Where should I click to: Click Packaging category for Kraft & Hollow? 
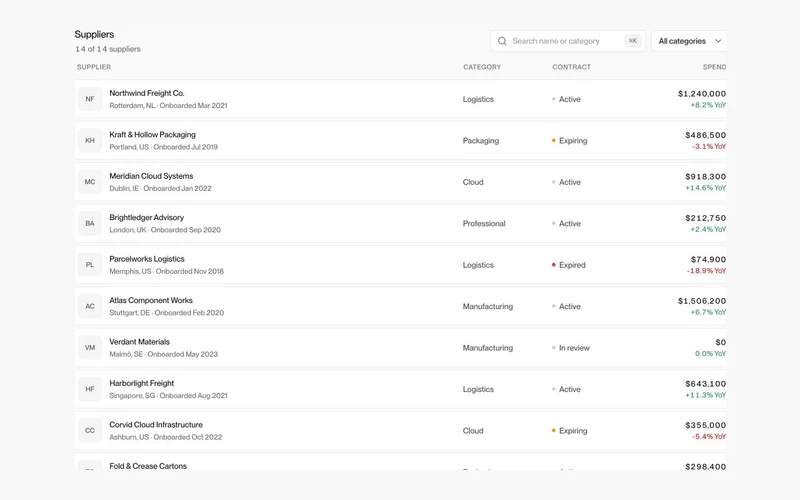coord(481,140)
